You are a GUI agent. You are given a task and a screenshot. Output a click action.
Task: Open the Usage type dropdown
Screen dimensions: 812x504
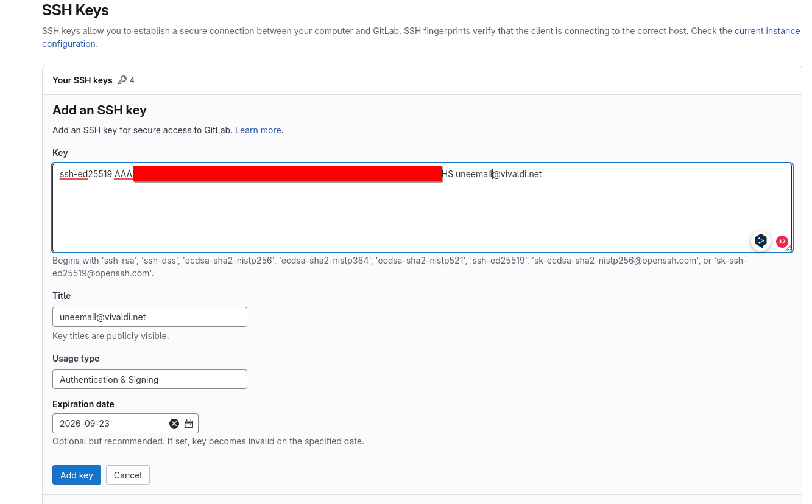pos(149,379)
